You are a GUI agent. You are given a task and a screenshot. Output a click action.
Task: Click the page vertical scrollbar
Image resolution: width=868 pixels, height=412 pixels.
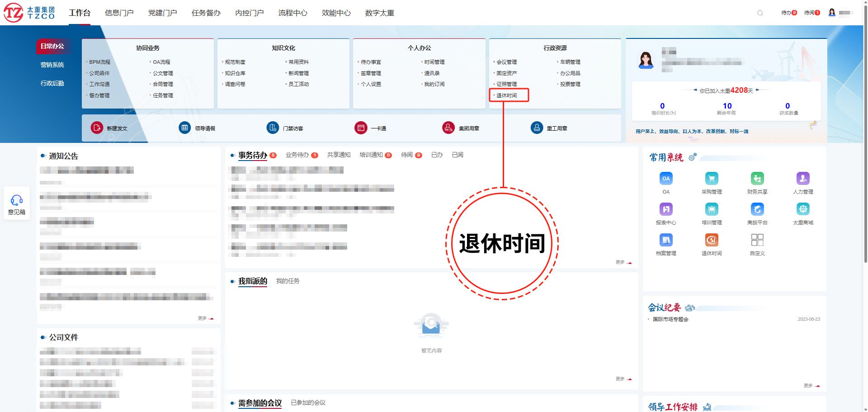click(x=865, y=136)
